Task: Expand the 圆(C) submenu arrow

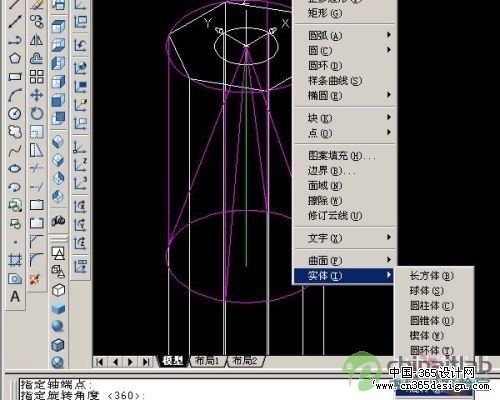Action: click(389, 50)
